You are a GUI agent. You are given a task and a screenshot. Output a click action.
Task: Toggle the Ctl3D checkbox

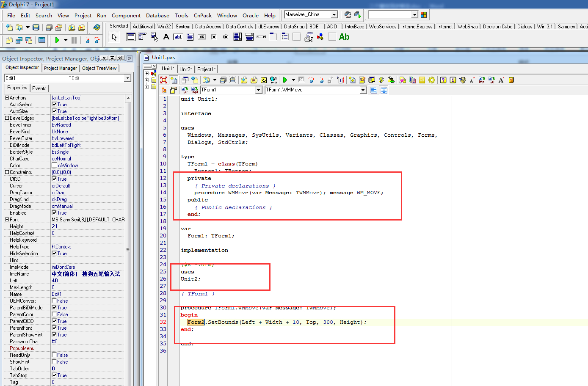pos(54,179)
